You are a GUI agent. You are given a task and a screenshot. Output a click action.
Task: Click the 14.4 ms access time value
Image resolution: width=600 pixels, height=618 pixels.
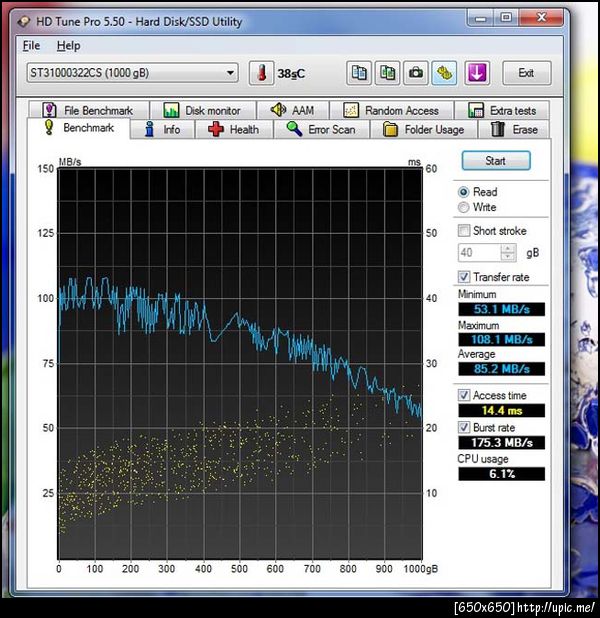(x=501, y=410)
